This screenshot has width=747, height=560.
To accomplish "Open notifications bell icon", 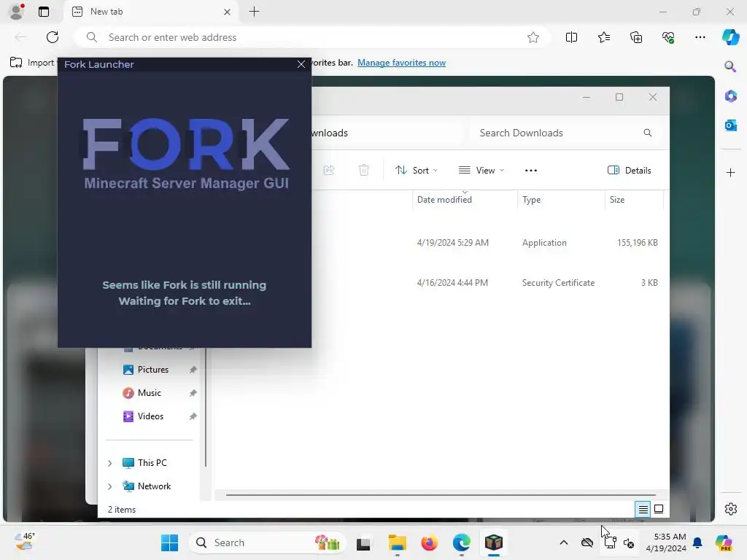I will (697, 542).
